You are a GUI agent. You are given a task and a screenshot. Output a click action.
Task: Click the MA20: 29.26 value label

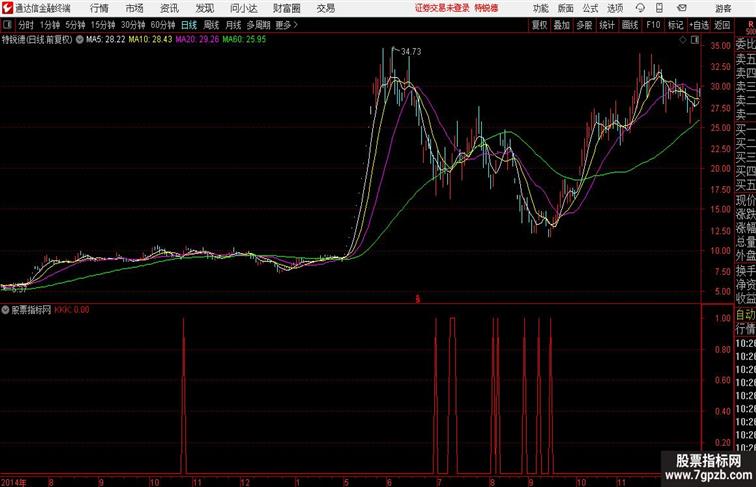click(x=197, y=40)
